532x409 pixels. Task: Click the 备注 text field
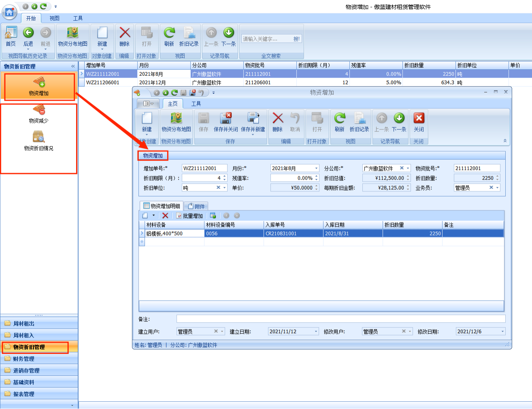pos(341,319)
